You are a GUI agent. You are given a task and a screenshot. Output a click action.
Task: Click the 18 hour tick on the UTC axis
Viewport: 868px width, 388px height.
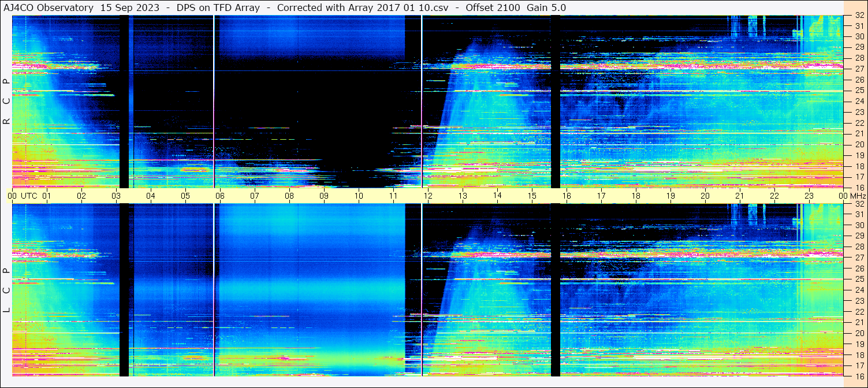636,196
